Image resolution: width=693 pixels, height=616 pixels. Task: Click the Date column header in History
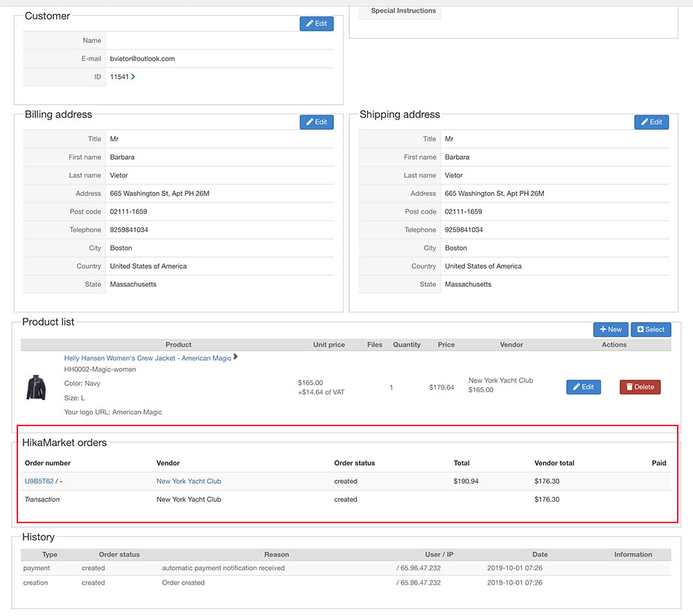pyautogui.click(x=540, y=554)
